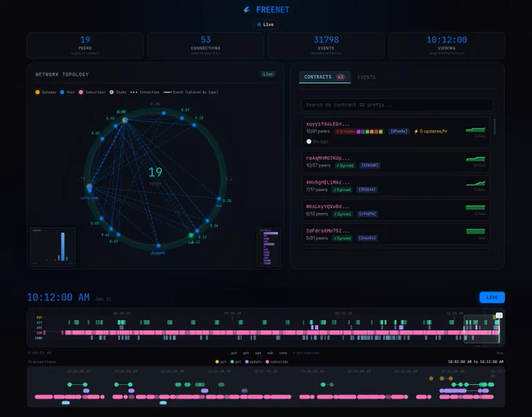Click the first light-blue marker in transactions row
The width and height of the screenshot is (532, 417).
pyautogui.click(x=66, y=403)
